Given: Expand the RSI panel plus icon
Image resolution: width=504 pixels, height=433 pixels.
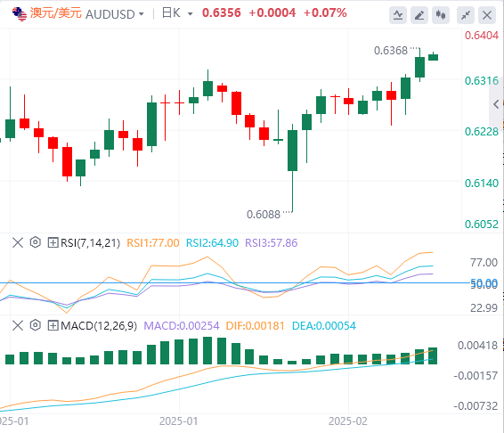Looking at the screenshot, I should 53,242.
